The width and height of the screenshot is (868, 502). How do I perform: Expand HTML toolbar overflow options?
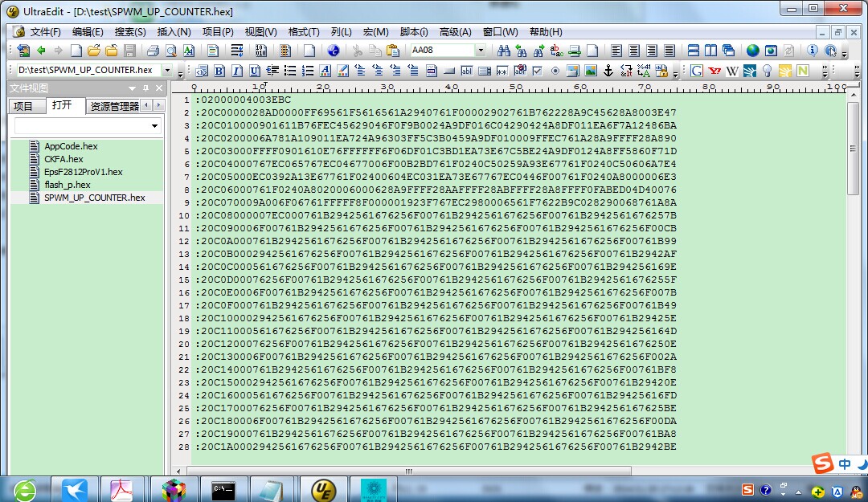pyautogui.click(x=675, y=72)
